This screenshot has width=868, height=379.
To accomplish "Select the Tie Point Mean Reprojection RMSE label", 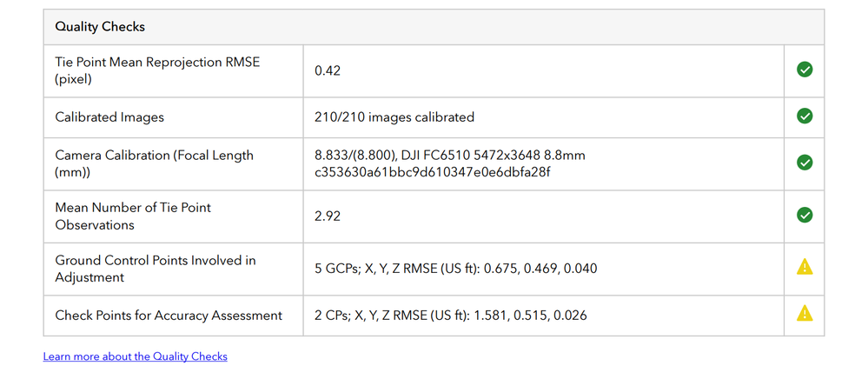I will click(157, 70).
